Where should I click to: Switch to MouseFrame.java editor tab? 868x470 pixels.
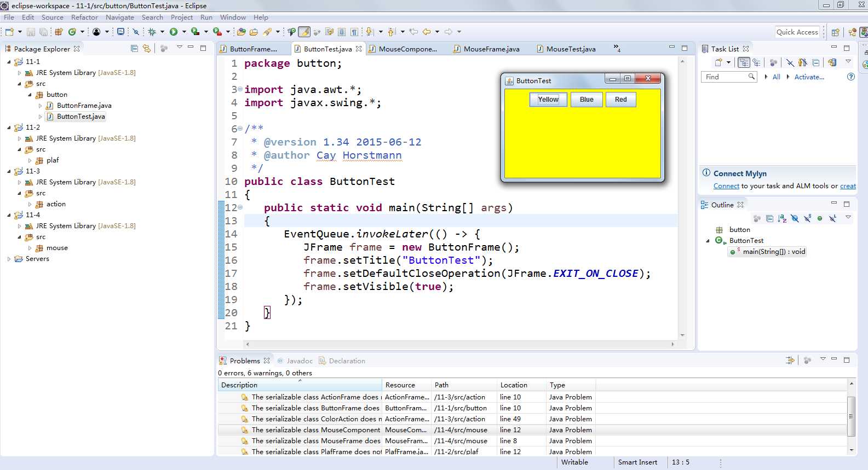click(486, 49)
